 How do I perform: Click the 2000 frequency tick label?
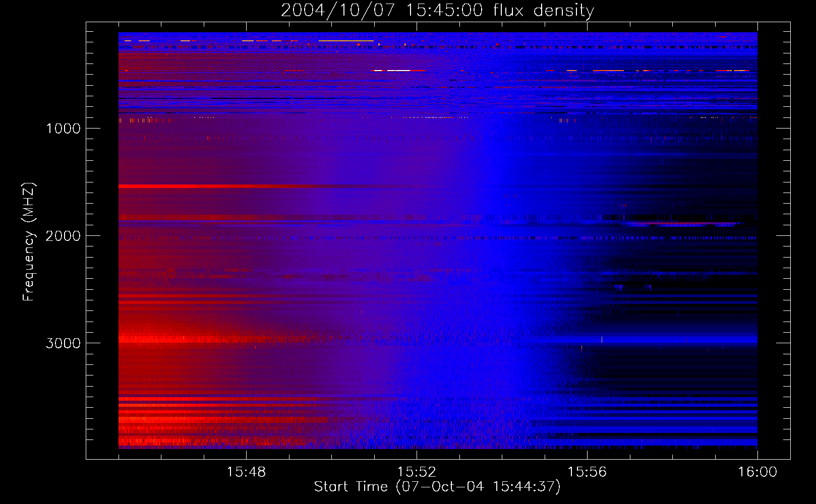click(63, 236)
